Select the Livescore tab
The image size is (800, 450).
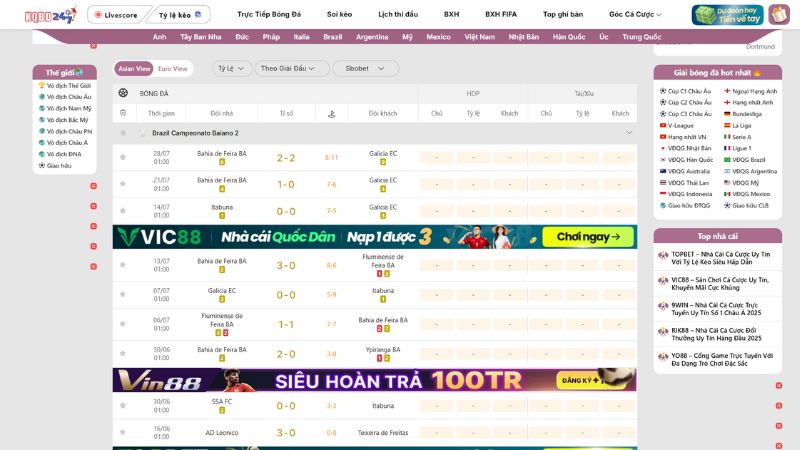pyautogui.click(x=116, y=15)
